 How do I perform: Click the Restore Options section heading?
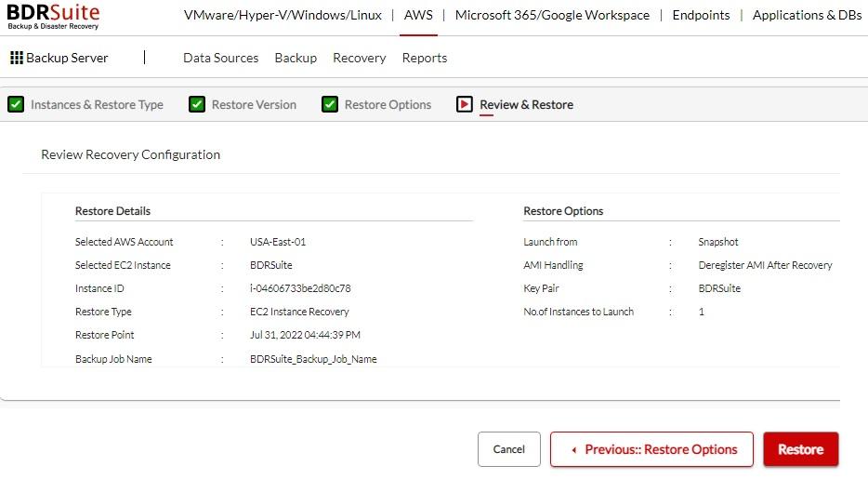pyautogui.click(x=563, y=210)
